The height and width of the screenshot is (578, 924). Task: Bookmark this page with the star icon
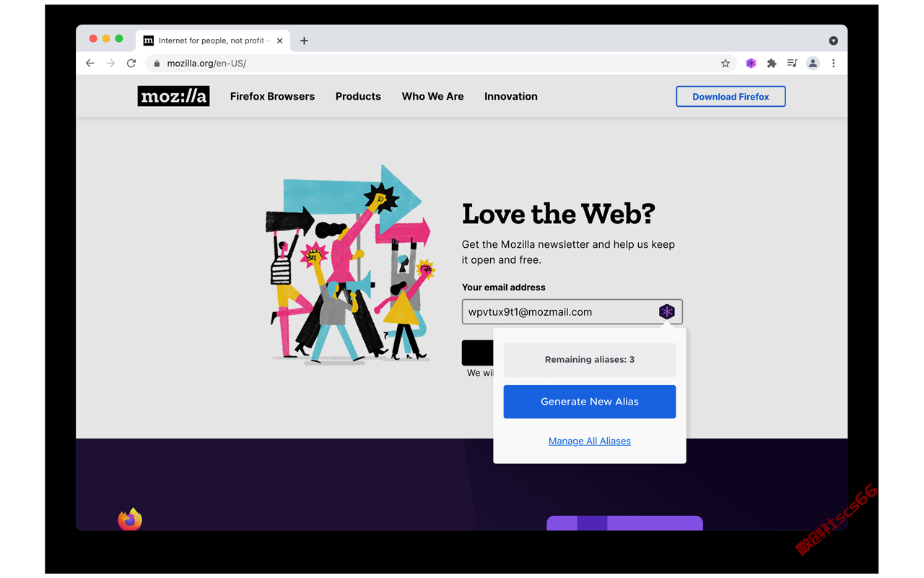click(x=725, y=64)
